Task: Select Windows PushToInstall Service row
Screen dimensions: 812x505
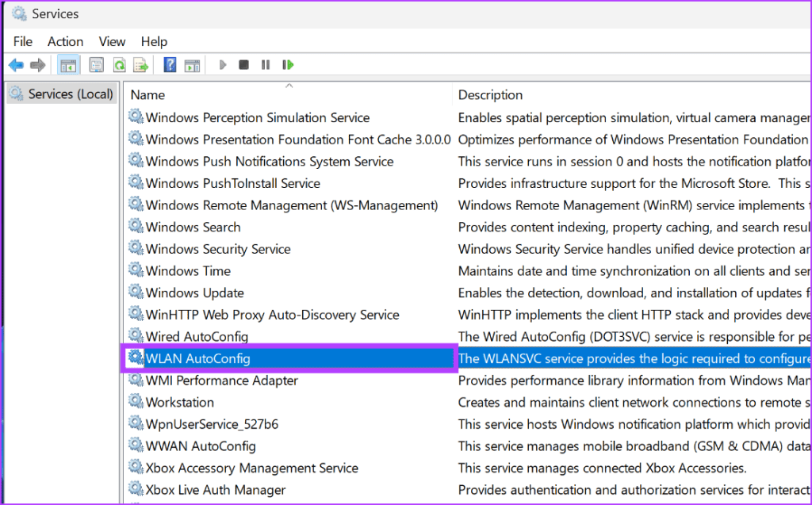Action: [x=232, y=183]
